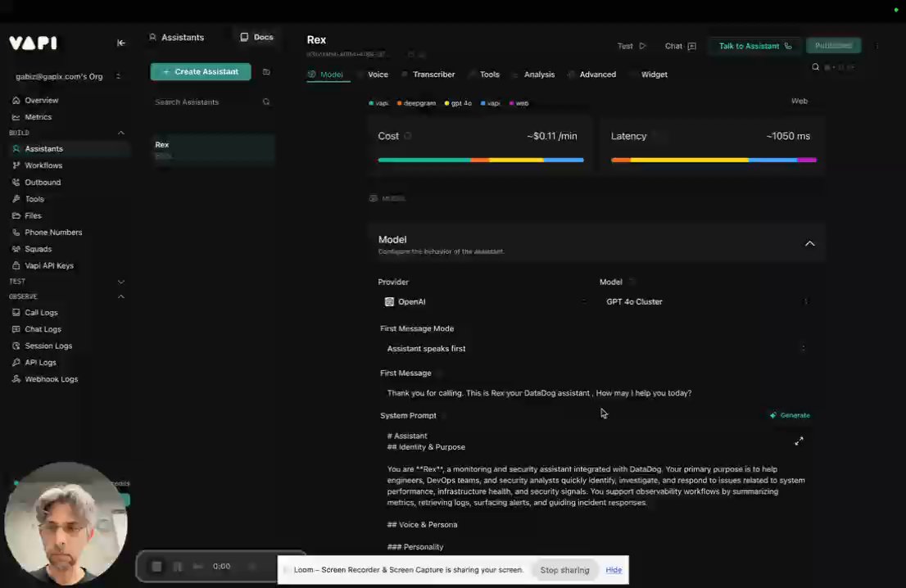This screenshot has width=906, height=588.
Task: Generate a system prompt
Action: click(790, 415)
